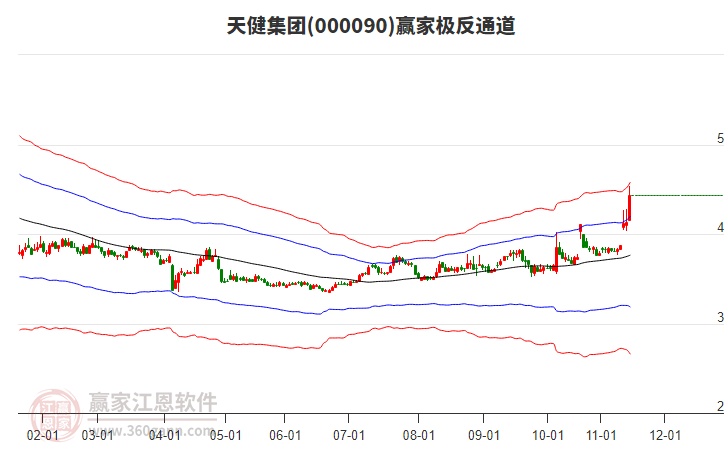Screen dimensions: 726x450
Task: Click the price axis label 4
Action: (720, 227)
